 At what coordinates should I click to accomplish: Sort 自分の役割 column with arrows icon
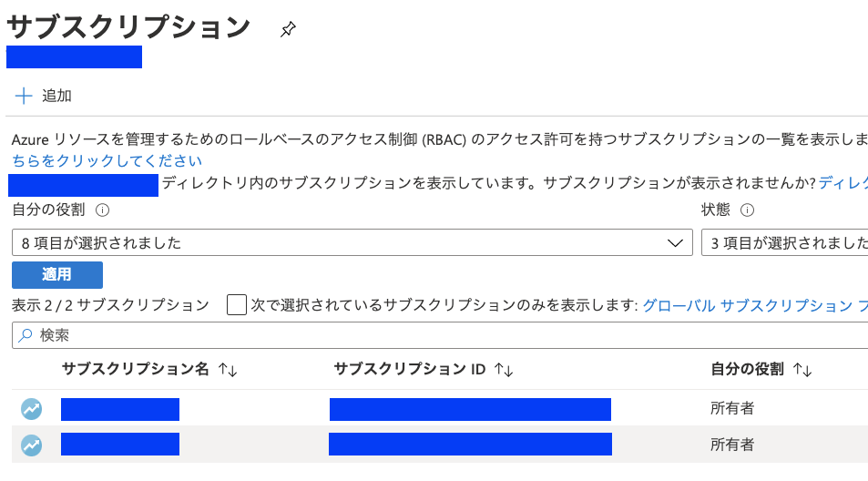coord(802,369)
